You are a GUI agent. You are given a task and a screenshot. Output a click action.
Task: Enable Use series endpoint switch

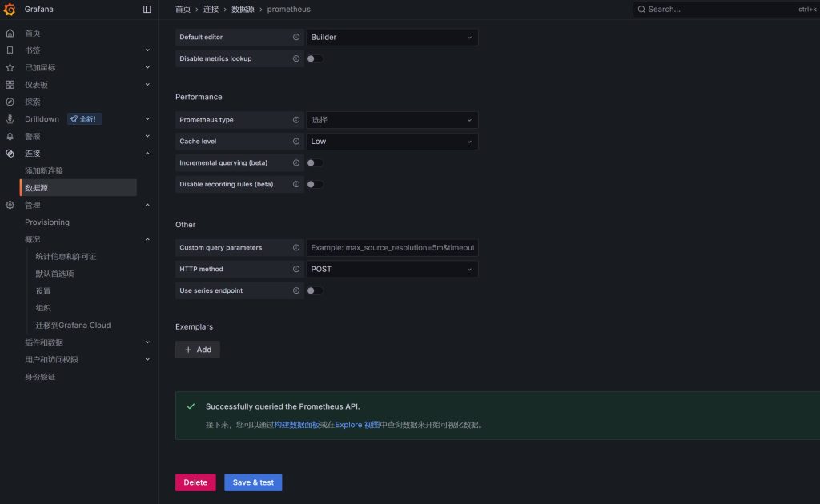tap(315, 291)
